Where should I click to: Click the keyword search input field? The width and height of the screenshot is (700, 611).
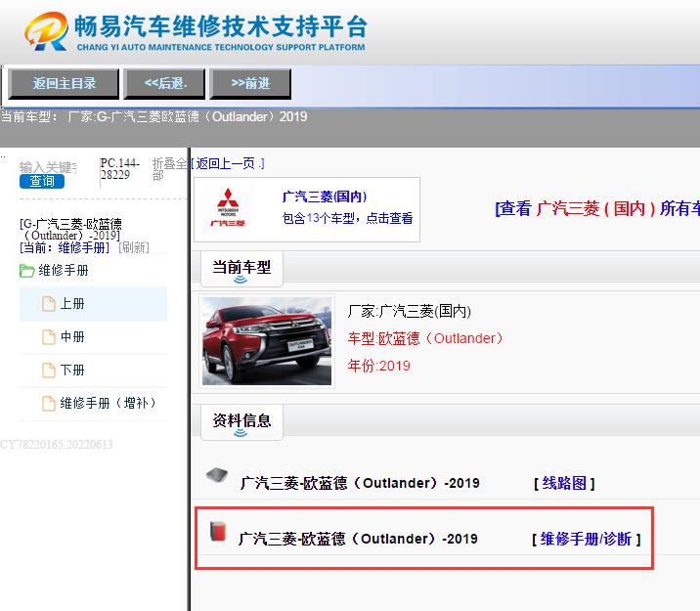pos(48,167)
